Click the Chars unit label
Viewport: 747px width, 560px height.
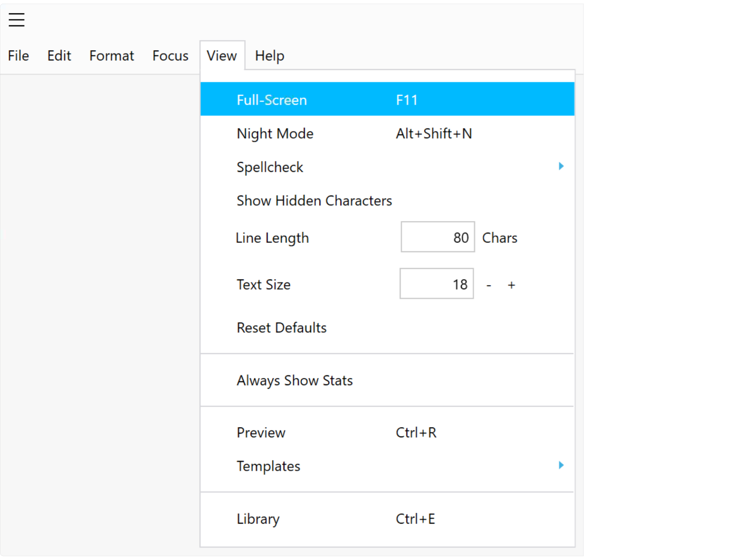[x=500, y=238]
